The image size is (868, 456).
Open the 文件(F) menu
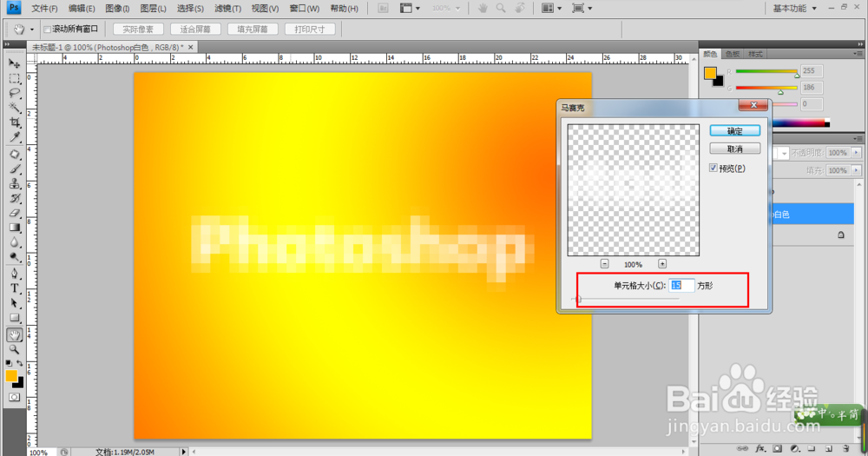[x=44, y=9]
